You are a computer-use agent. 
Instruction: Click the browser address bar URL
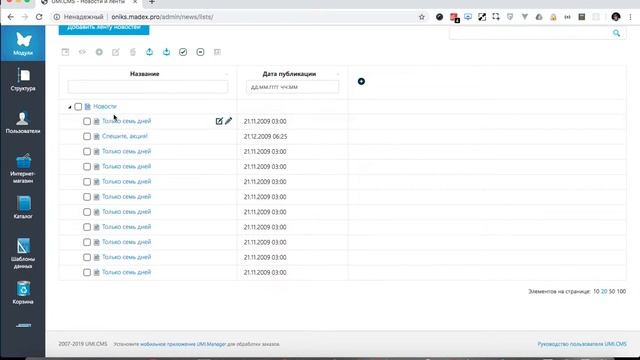(162, 17)
